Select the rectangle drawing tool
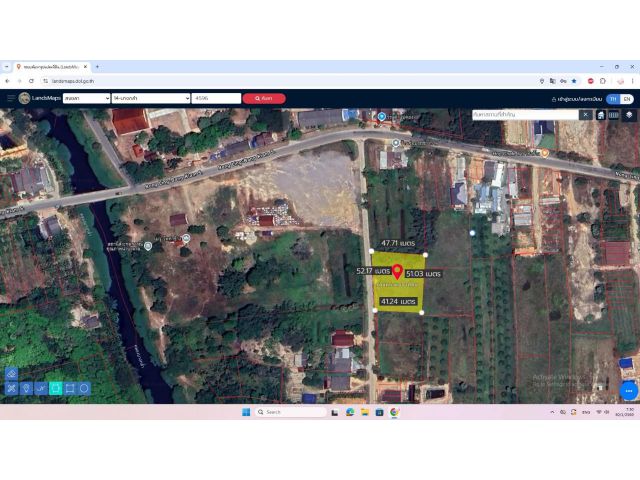 (x=70, y=388)
